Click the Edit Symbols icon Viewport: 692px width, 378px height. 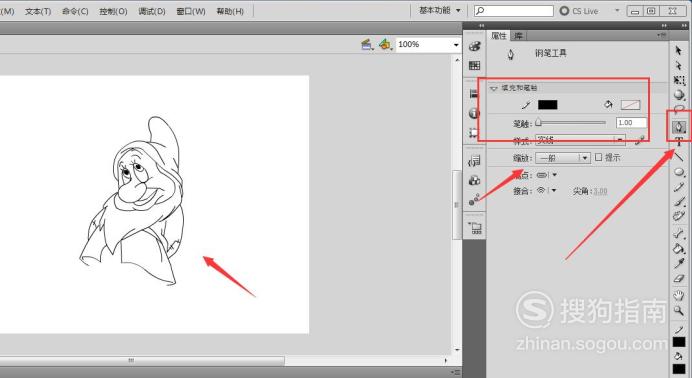[385, 45]
